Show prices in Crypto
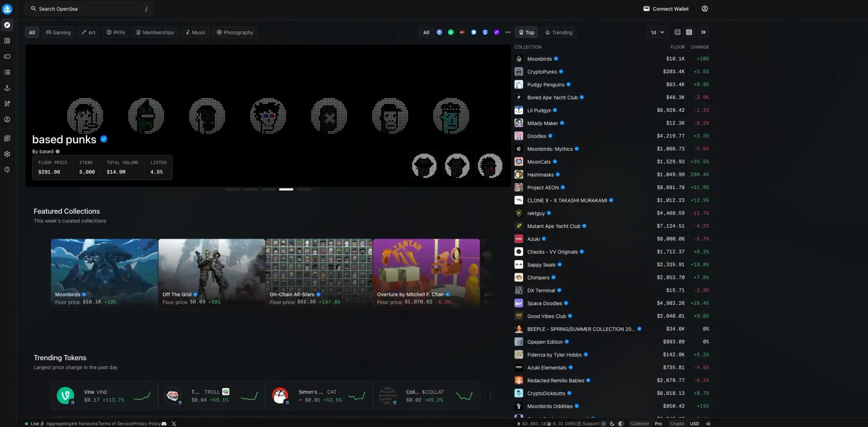868x427 pixels. click(677, 424)
